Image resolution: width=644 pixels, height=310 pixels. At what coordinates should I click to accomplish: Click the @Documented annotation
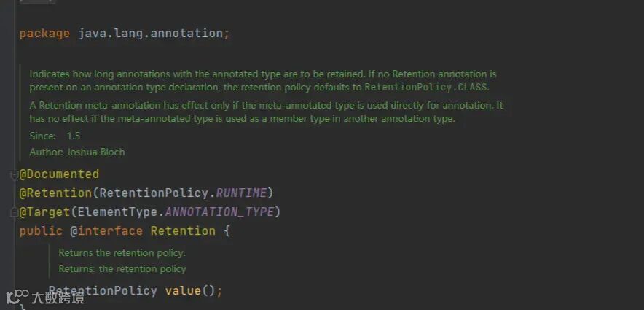59,174
